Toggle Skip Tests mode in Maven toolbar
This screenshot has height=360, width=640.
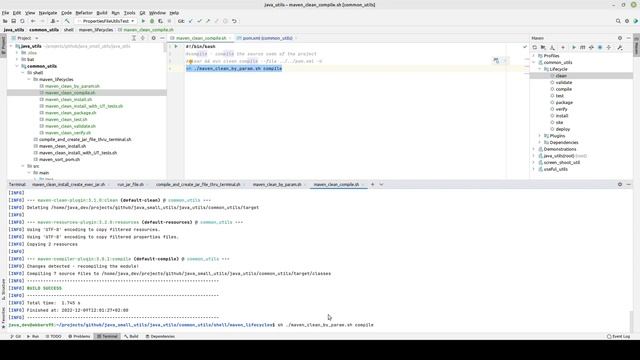[600, 47]
